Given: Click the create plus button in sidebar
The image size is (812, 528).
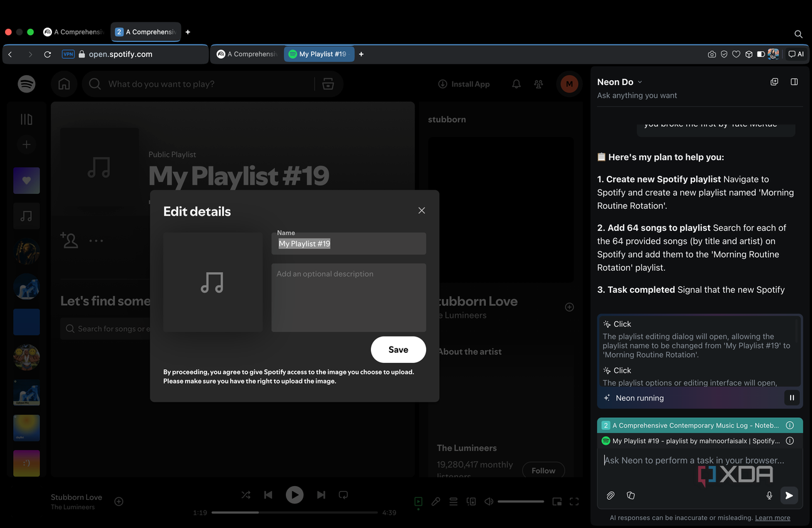Looking at the screenshot, I should pyautogui.click(x=26, y=145).
